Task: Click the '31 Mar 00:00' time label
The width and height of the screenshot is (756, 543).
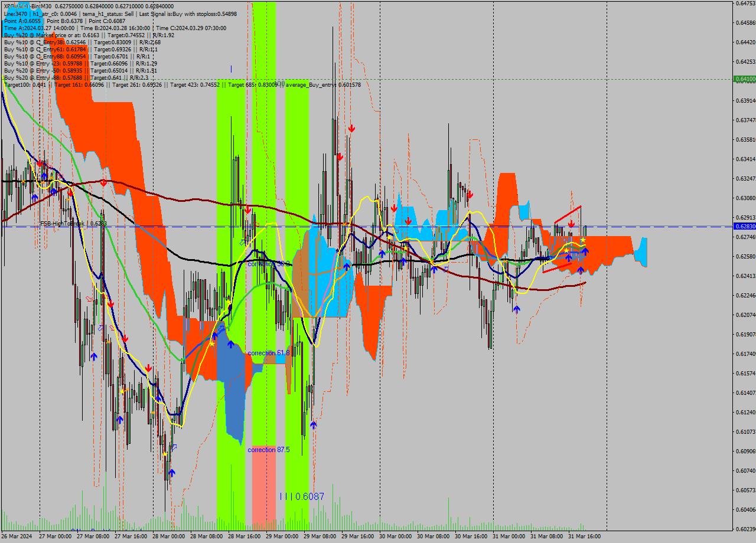Action: (x=509, y=537)
